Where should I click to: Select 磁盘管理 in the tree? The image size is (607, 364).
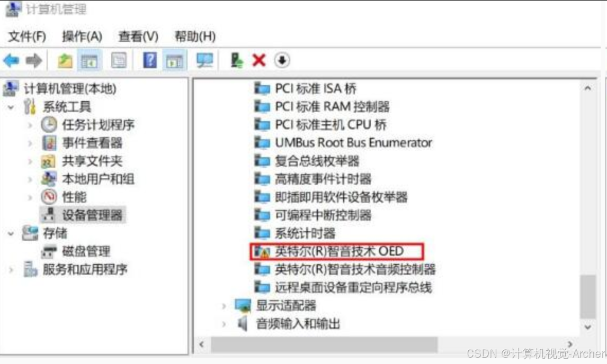click(x=86, y=251)
